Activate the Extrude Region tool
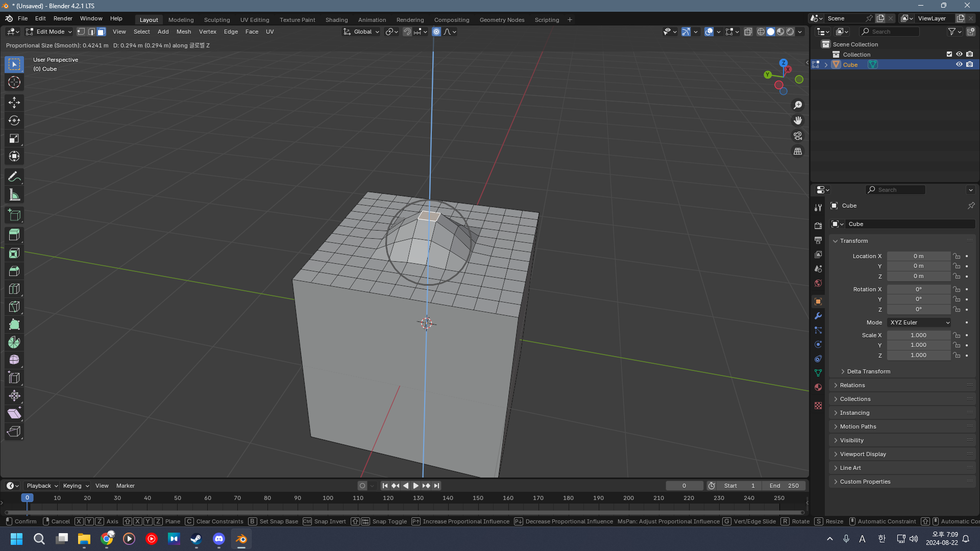The width and height of the screenshot is (980, 551). coord(14,235)
